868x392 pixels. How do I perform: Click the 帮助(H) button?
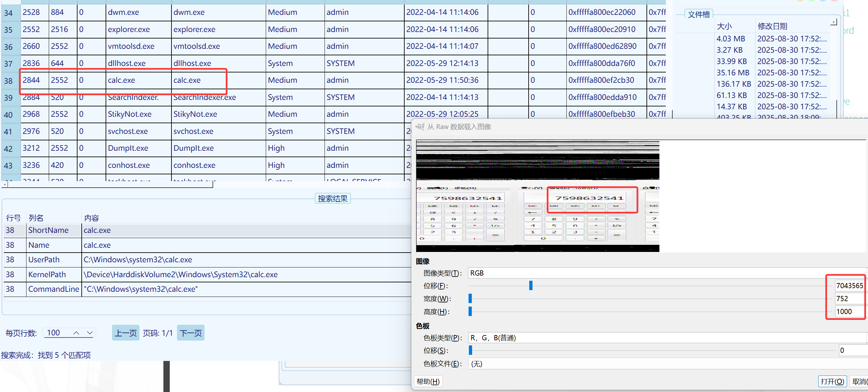pyautogui.click(x=428, y=381)
